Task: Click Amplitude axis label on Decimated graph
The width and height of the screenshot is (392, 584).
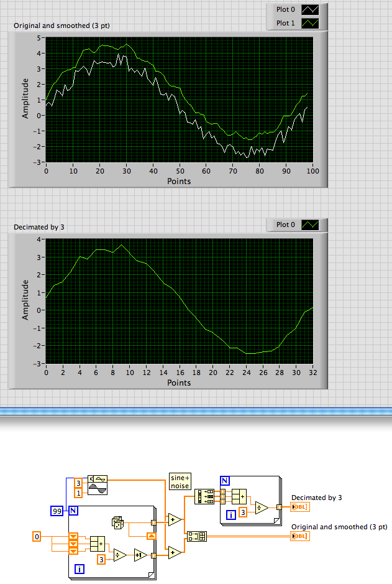Action: 25,300
